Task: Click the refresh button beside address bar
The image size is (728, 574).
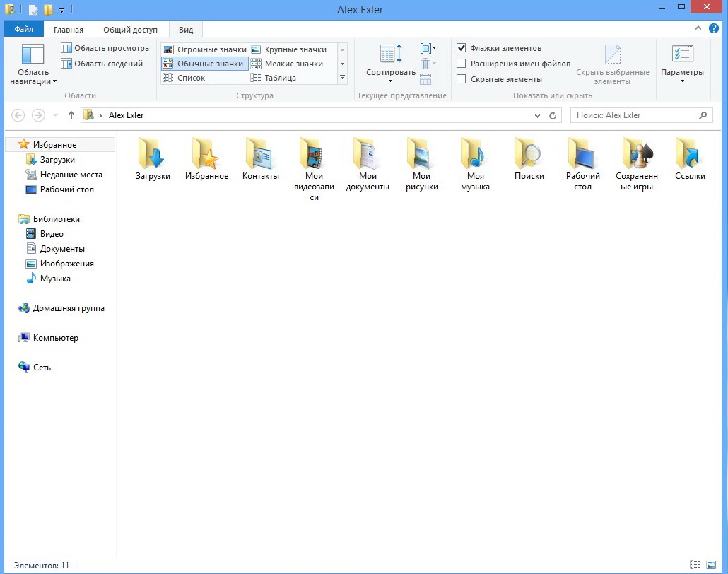Action: (x=553, y=115)
